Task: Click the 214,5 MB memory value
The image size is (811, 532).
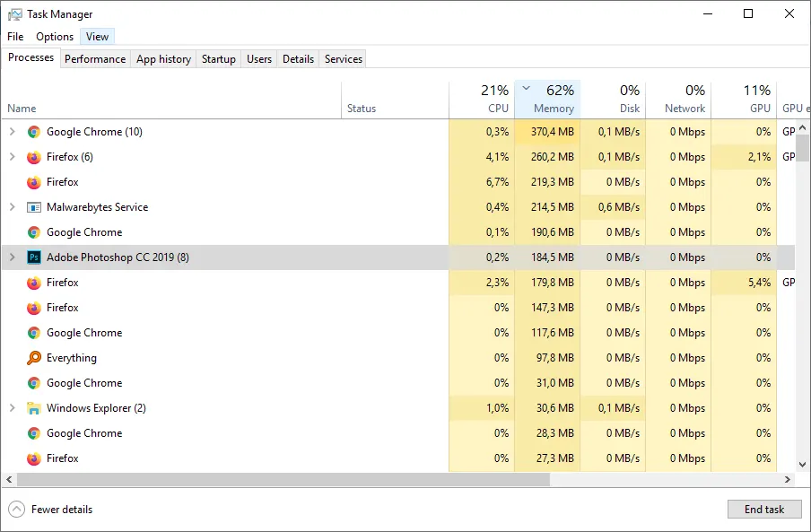Action: [553, 207]
